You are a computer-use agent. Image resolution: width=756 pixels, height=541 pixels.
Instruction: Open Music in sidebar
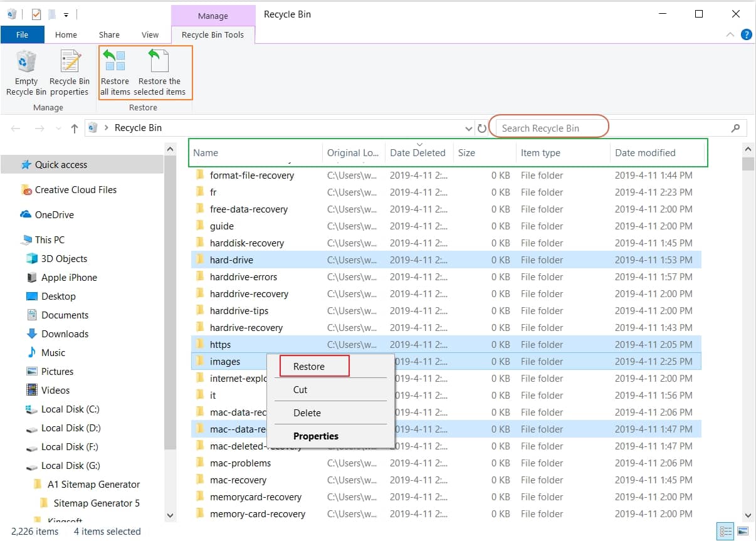tap(53, 352)
